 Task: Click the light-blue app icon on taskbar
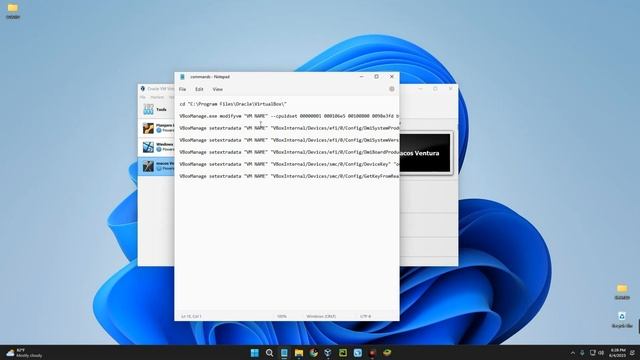point(358,353)
